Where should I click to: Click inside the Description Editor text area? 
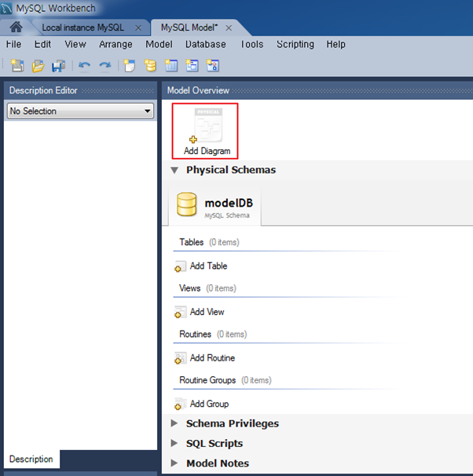coord(80,285)
